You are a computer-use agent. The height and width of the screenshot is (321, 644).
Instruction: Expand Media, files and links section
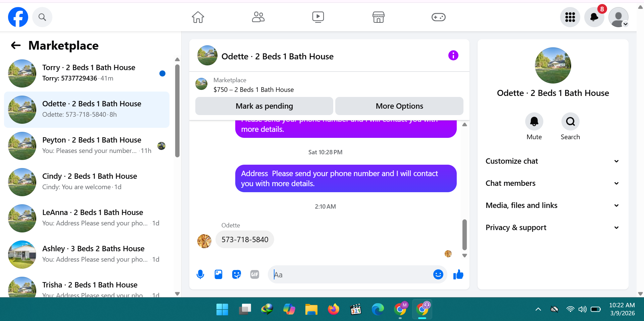click(x=553, y=205)
